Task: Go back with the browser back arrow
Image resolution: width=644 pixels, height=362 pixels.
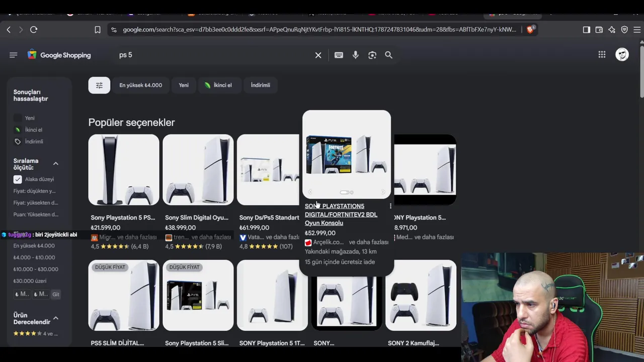Action: (9, 30)
